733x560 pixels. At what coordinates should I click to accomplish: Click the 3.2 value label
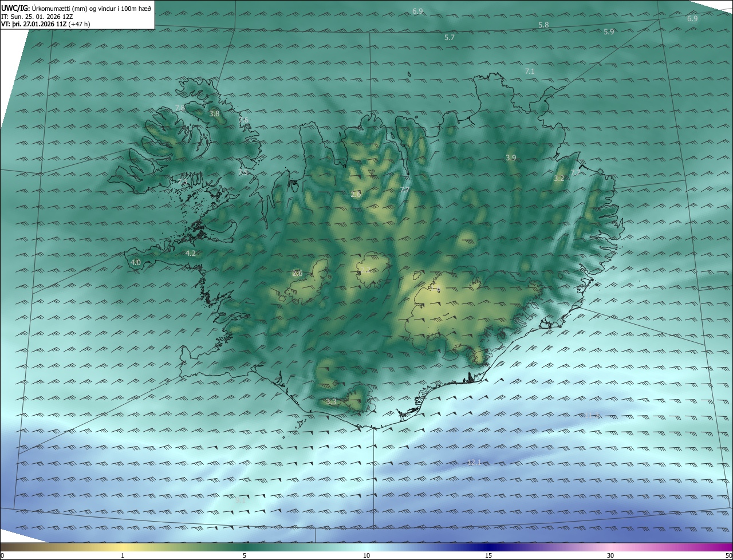(x=559, y=179)
